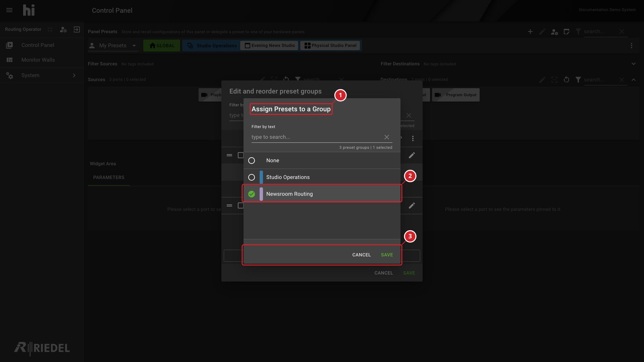Image resolution: width=644 pixels, height=362 pixels.
Task: Open the hamburger navigation menu
Action: pyautogui.click(x=9, y=10)
